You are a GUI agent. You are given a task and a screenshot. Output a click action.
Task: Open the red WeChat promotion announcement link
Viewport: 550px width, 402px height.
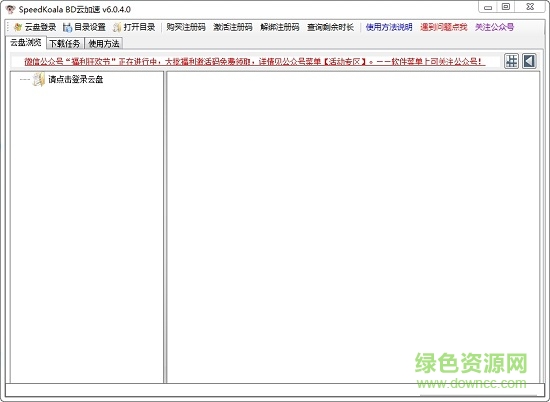tap(255, 61)
